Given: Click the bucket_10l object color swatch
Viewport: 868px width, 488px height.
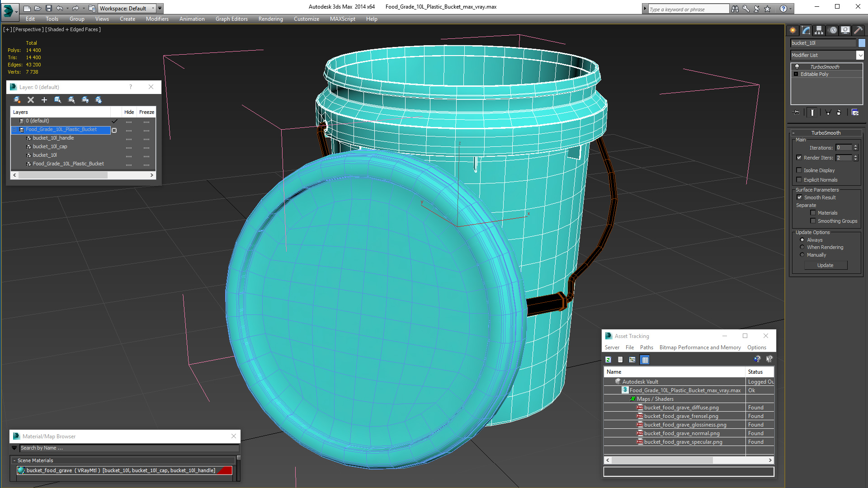Looking at the screenshot, I should click(862, 43).
